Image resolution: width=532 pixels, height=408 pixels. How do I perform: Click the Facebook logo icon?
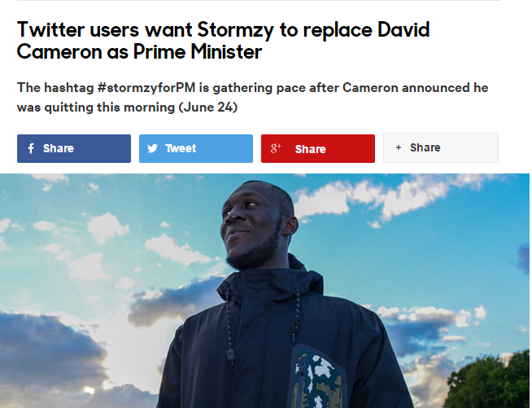(31, 148)
